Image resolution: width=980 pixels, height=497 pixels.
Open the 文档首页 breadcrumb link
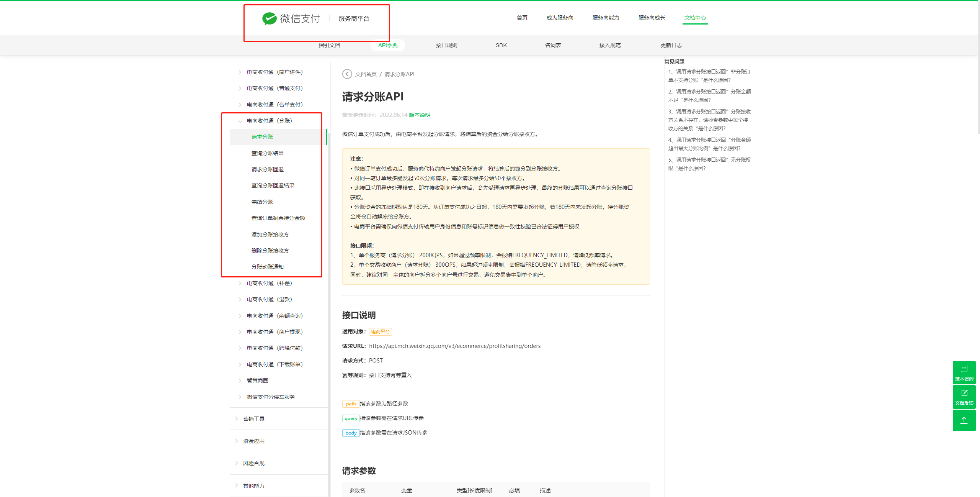[366, 74]
